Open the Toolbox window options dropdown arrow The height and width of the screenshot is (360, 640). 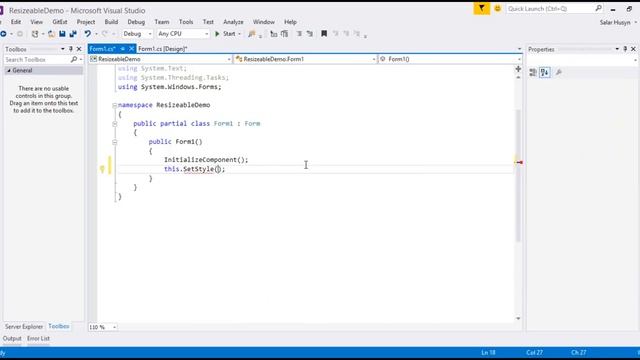click(62, 49)
